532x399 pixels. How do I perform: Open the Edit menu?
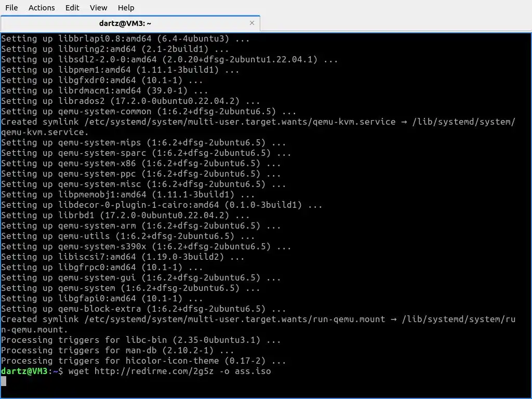click(x=72, y=7)
